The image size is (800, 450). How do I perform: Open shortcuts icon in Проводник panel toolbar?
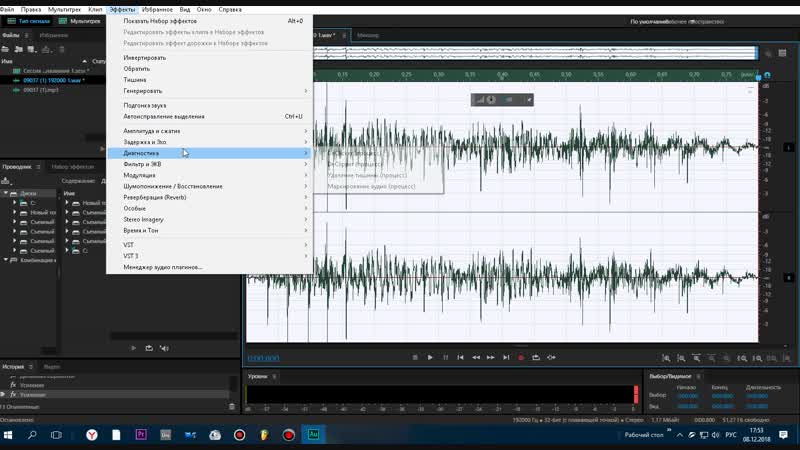[6, 181]
